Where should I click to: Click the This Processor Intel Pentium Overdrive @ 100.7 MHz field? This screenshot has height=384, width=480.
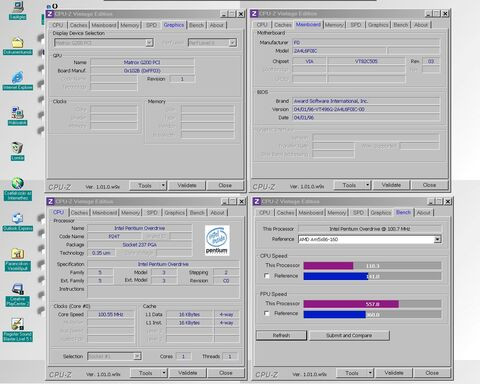pos(370,229)
